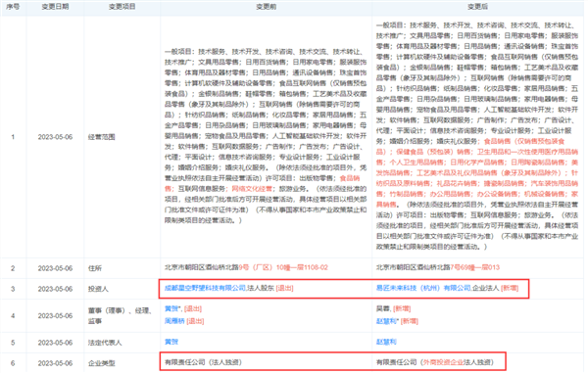
Task: Click the [新增] tag beside 赵慧利
Action: click(409, 321)
